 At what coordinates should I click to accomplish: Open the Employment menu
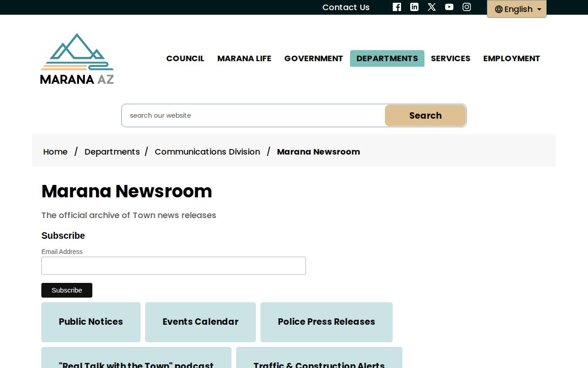click(x=512, y=58)
